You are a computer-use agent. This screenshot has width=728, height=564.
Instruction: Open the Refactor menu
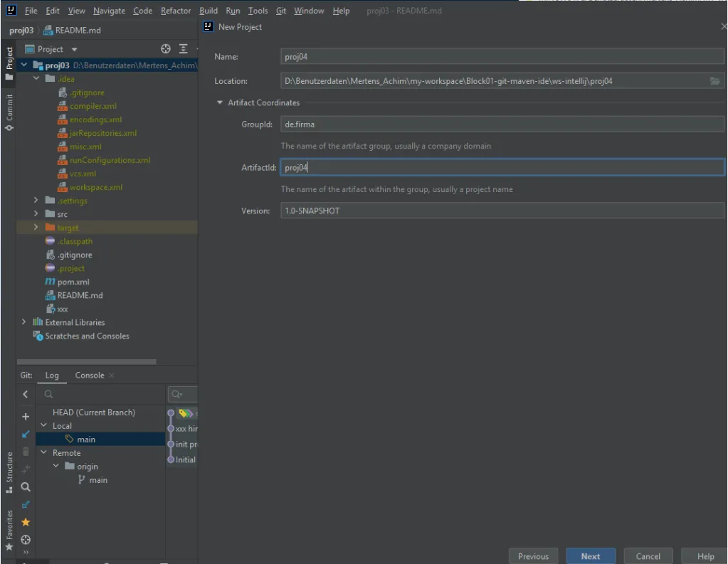[x=176, y=11]
